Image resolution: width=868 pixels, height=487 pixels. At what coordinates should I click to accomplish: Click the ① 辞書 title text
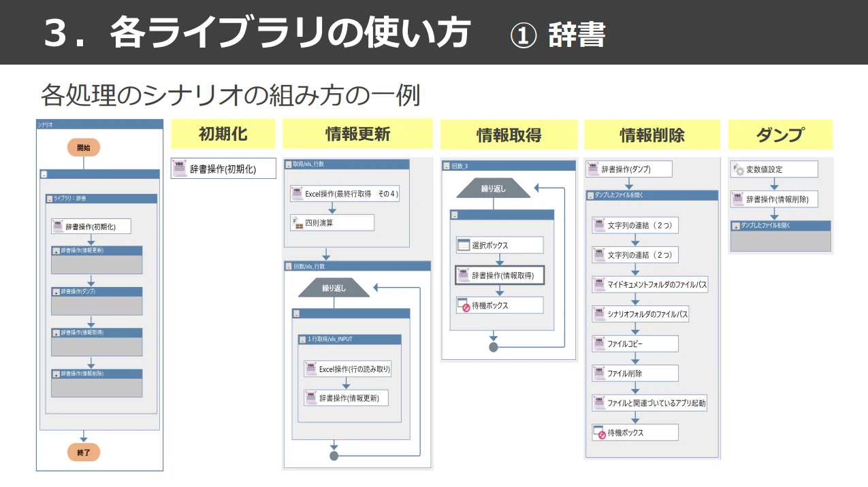coord(558,35)
